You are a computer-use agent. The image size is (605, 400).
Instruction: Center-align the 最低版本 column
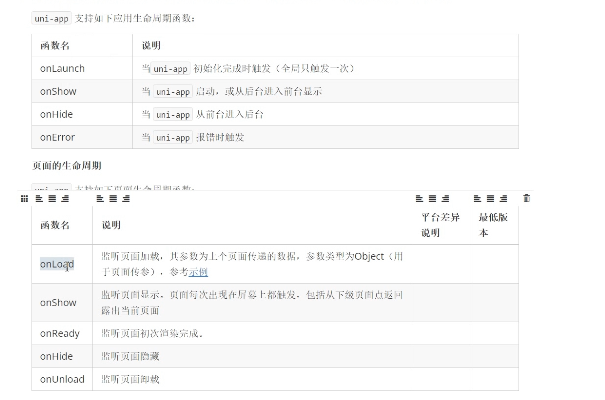(490, 199)
